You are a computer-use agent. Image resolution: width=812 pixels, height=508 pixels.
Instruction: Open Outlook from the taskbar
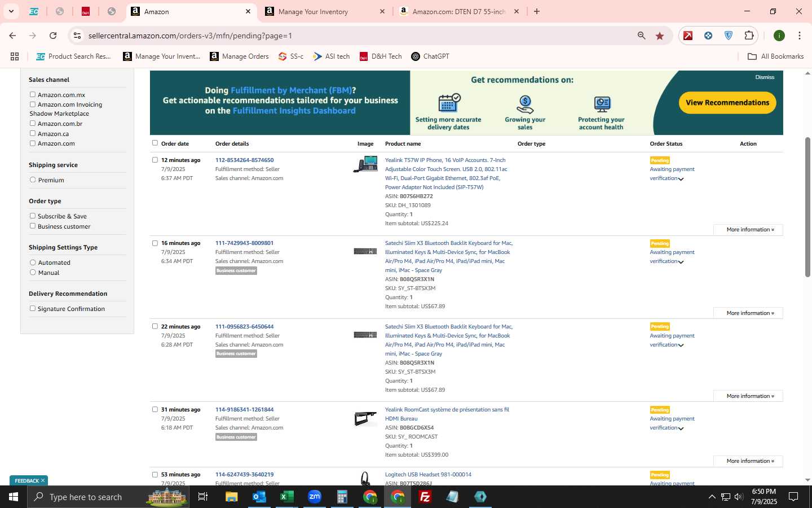click(x=259, y=497)
